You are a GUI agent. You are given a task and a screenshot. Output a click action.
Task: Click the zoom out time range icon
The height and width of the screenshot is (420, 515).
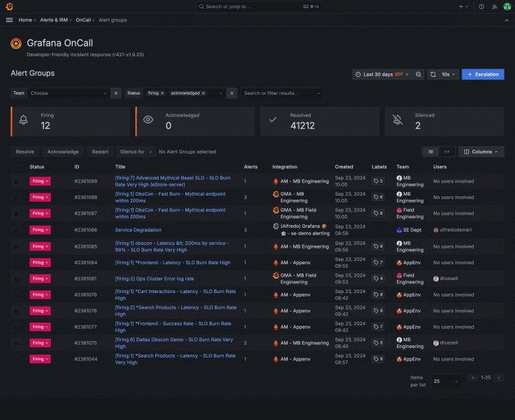point(418,74)
